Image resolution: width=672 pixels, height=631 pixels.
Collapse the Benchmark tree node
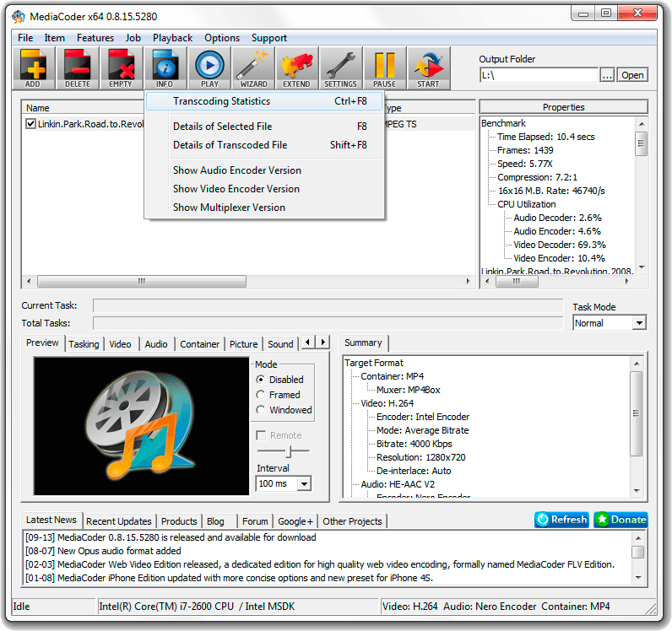(503, 123)
